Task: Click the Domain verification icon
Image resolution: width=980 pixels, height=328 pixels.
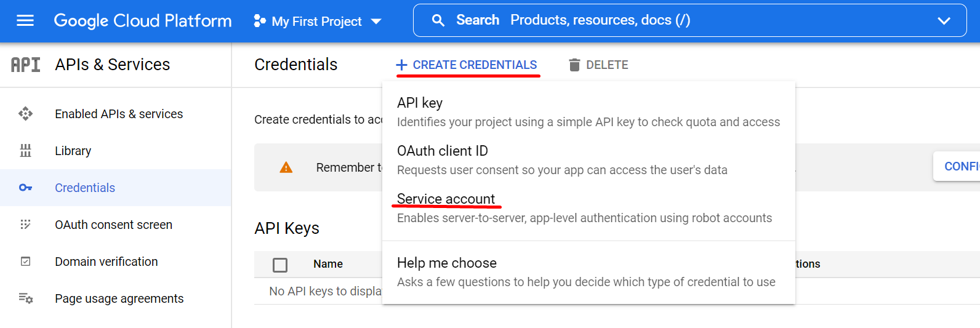Action: (25, 262)
